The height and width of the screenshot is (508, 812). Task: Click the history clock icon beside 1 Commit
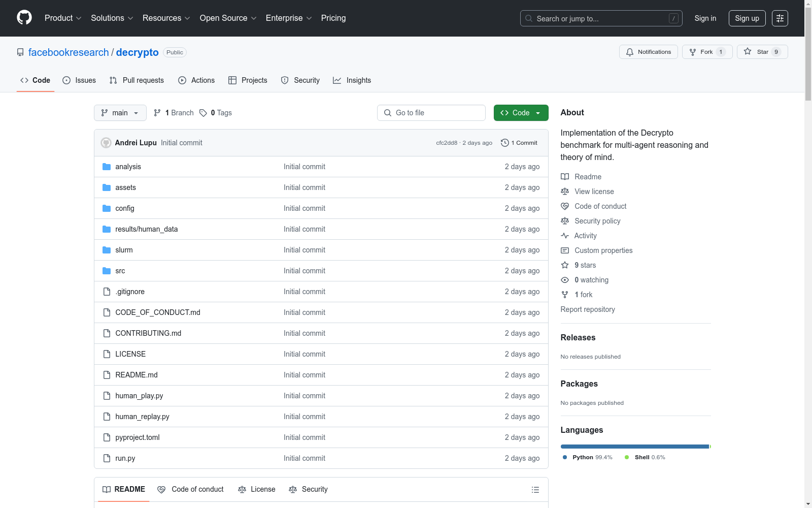click(504, 143)
